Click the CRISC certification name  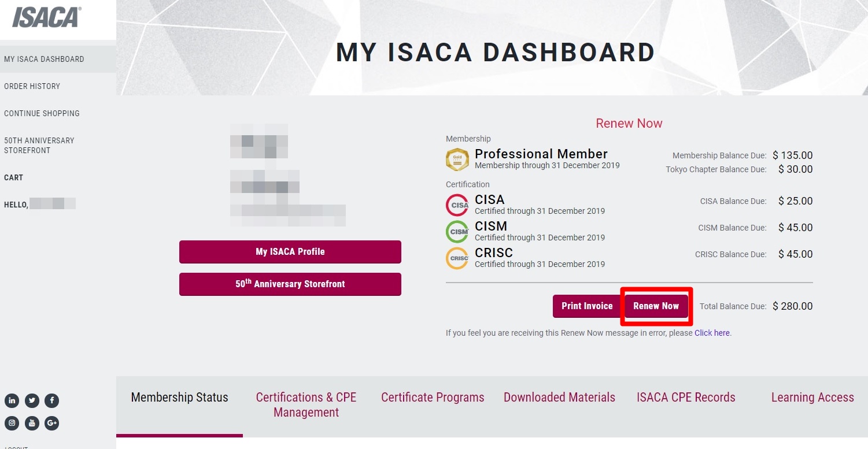[494, 253]
